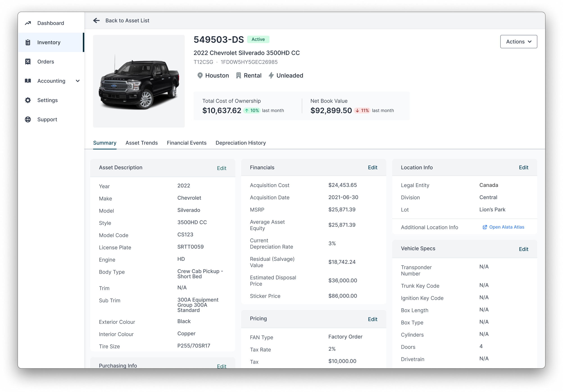
Task: Select the Financial Events tab
Action: click(x=187, y=143)
